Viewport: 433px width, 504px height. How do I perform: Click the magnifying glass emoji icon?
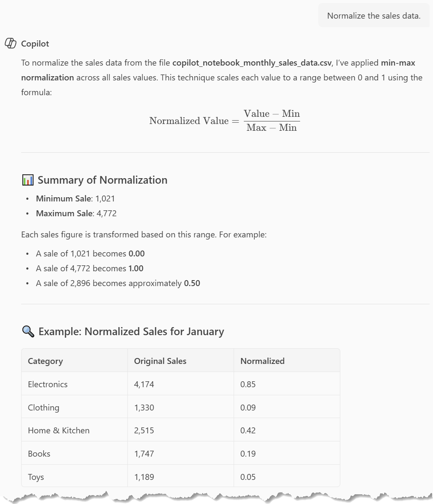point(28,331)
